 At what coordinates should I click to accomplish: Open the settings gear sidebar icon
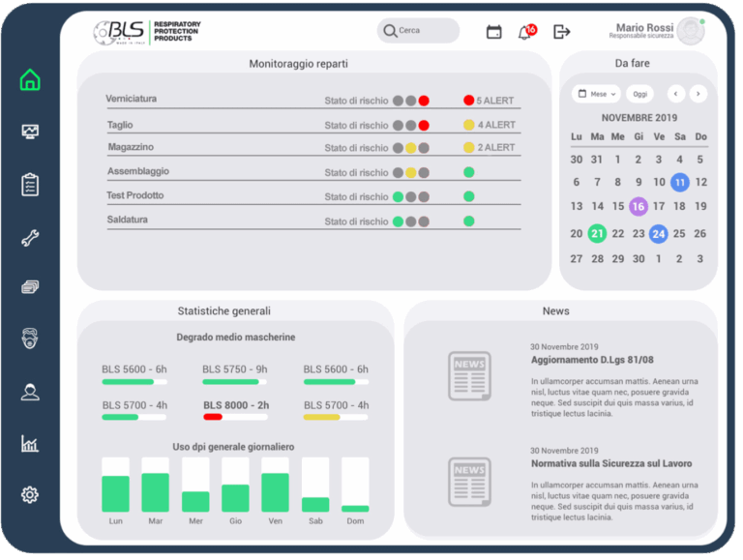(30, 494)
